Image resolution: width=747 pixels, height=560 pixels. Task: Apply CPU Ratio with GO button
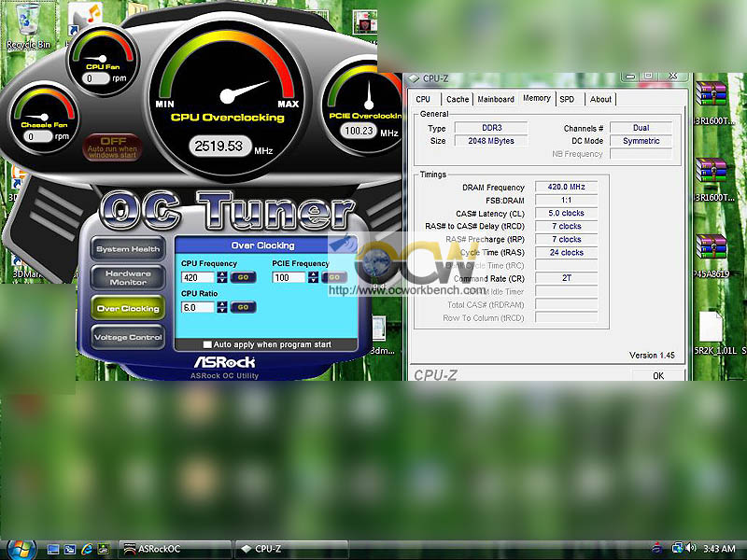pos(243,307)
